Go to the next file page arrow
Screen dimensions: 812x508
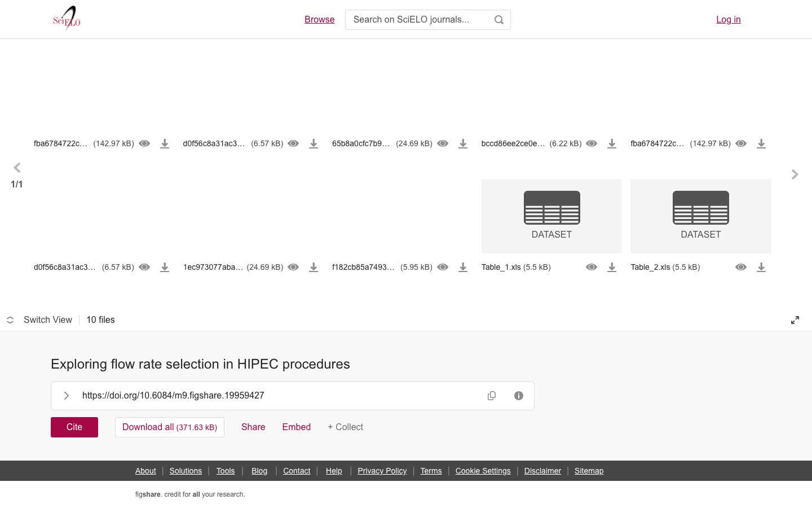click(795, 174)
